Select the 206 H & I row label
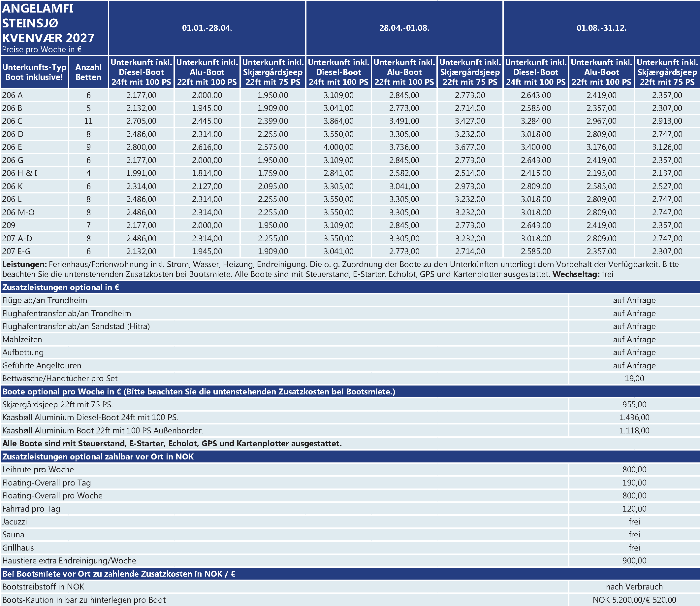Viewport: 700px width, 606px height. [19, 173]
